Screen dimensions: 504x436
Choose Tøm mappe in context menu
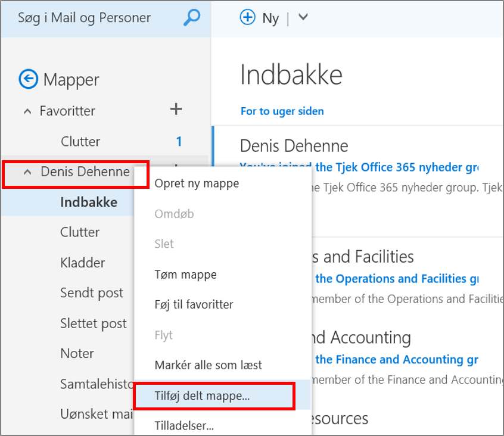(x=185, y=275)
